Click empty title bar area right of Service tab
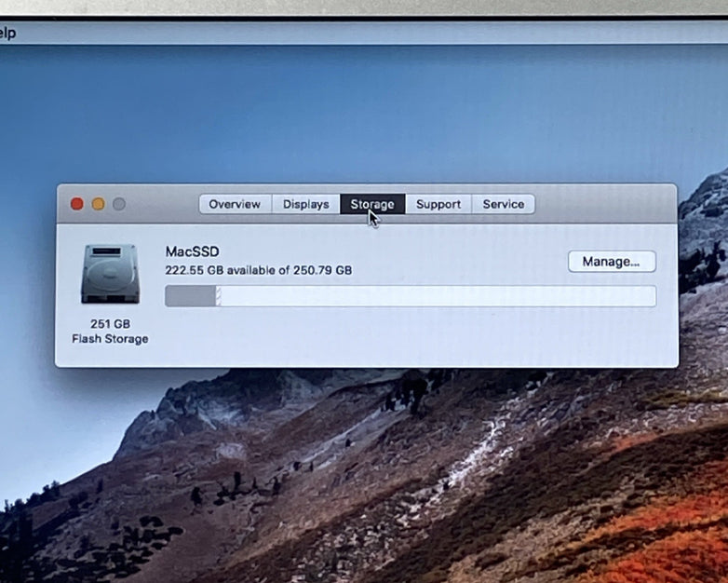The height and width of the screenshot is (583, 728). (x=605, y=204)
